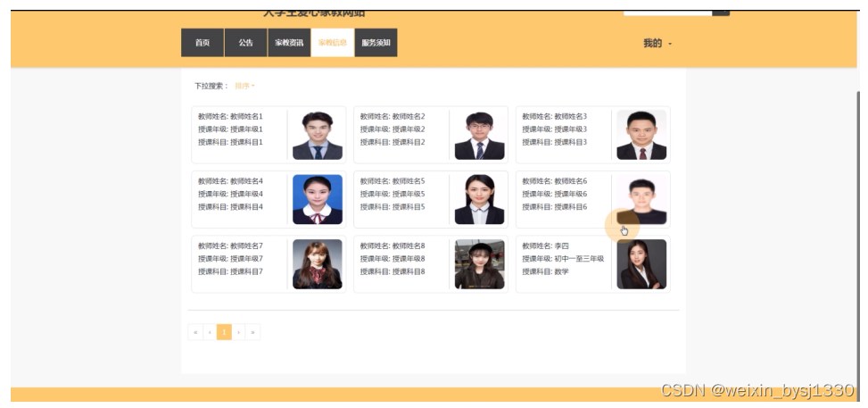Click the text 授课年级: 授课年级8
Screen dimensions: 868x408
pos(393,259)
